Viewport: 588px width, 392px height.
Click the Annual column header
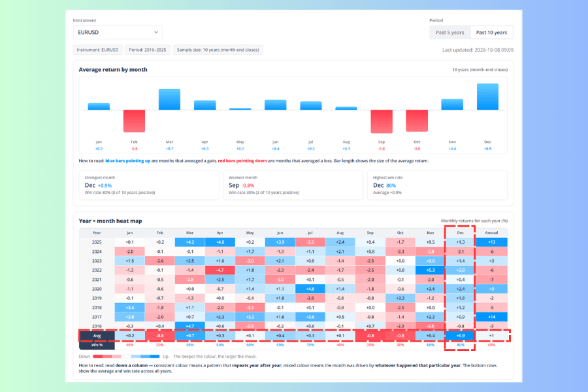(x=491, y=233)
